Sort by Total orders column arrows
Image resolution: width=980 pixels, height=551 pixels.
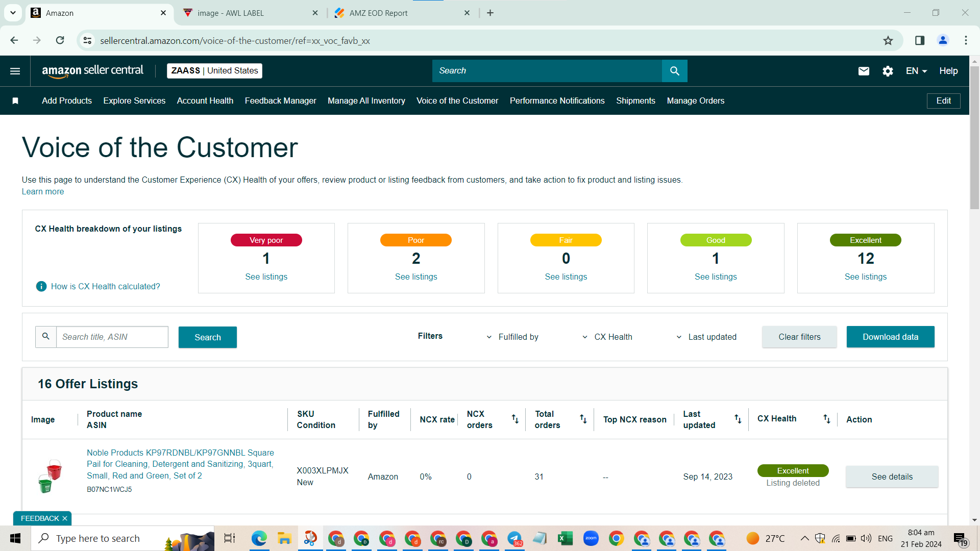point(583,419)
